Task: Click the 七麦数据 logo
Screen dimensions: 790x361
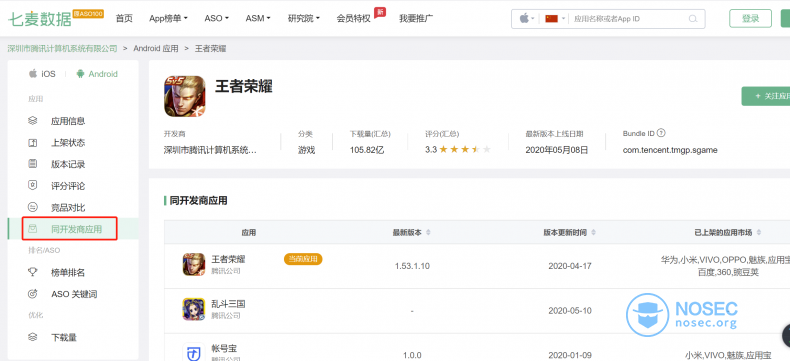Action: coord(39,19)
